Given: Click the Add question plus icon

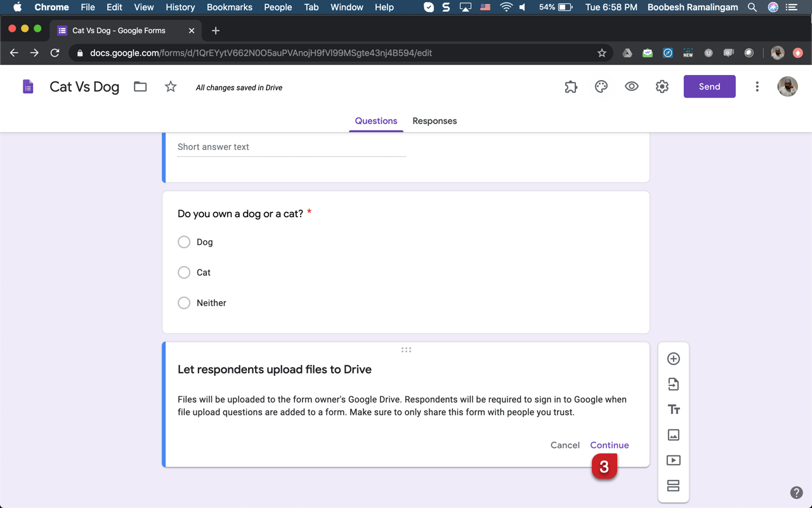Looking at the screenshot, I should 674,359.
